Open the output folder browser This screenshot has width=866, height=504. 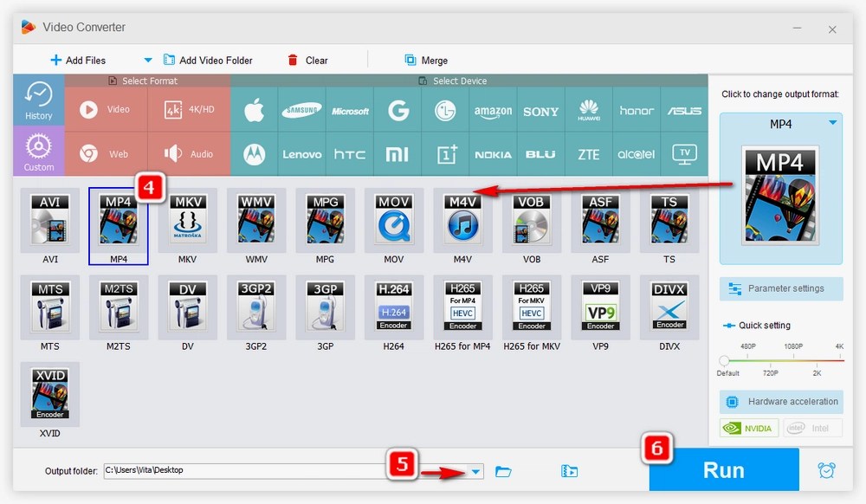click(x=503, y=469)
